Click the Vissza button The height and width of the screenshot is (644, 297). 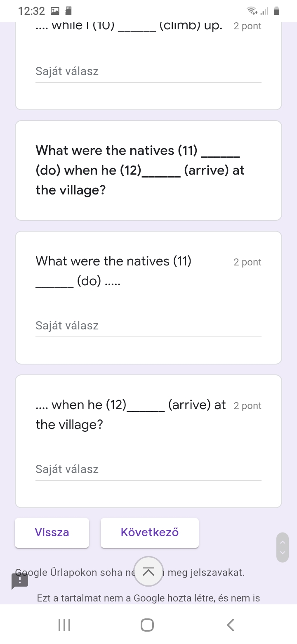point(52,533)
